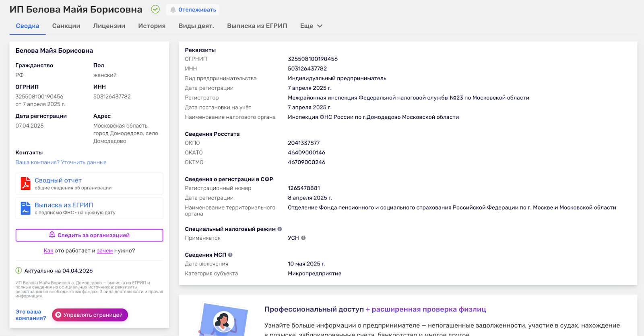
Task: Open the История tab
Action: [x=152, y=26]
